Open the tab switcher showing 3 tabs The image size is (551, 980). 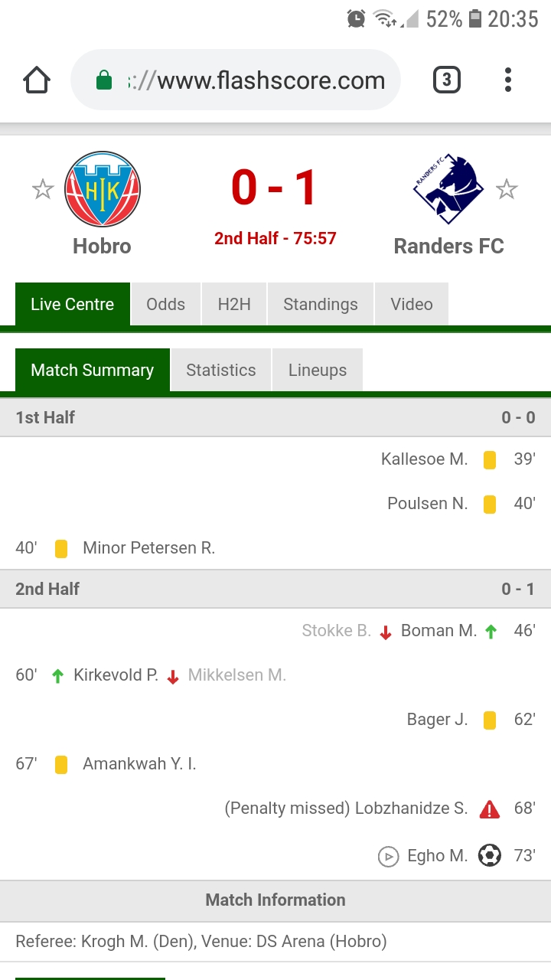447,80
